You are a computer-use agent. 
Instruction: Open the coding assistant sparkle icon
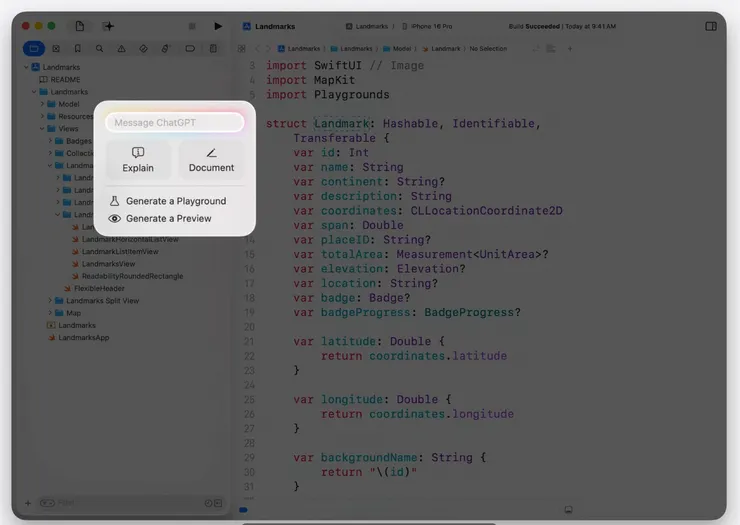coord(108,26)
